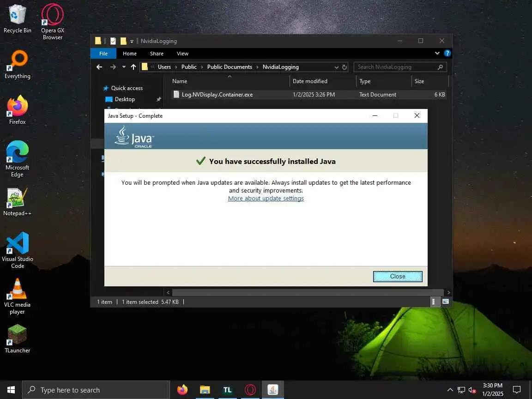Show hidden system tray icons

click(x=450, y=390)
